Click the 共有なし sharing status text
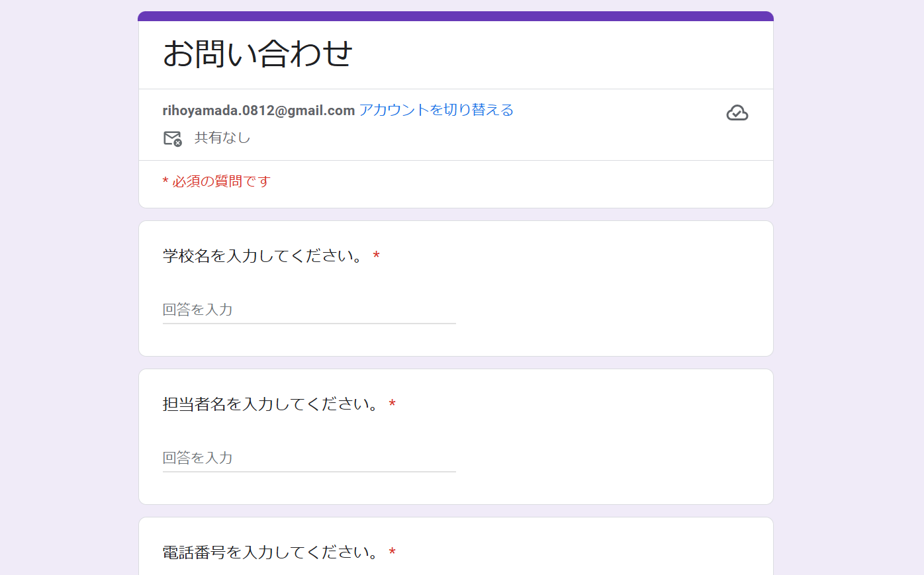The height and width of the screenshot is (575, 924). [x=223, y=138]
